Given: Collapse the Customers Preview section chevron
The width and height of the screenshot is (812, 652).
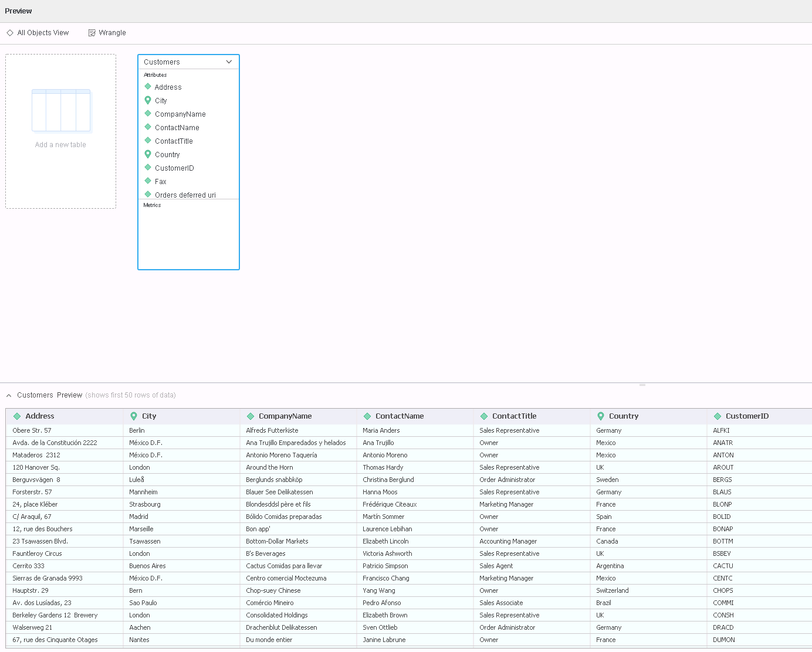Looking at the screenshot, I should (9, 395).
